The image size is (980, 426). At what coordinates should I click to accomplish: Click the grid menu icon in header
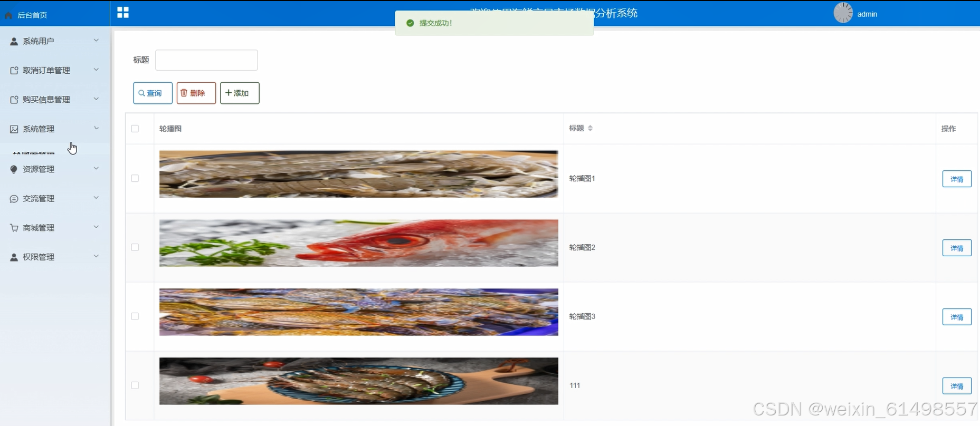123,13
